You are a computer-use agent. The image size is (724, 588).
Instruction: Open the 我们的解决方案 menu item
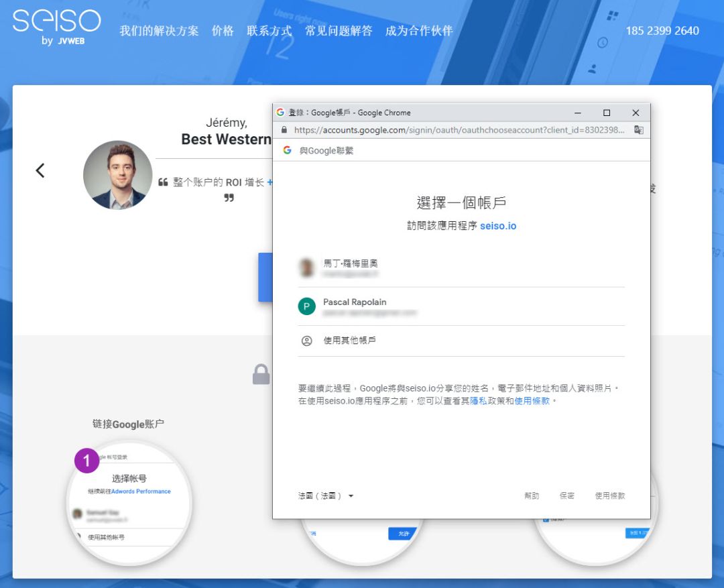click(159, 30)
